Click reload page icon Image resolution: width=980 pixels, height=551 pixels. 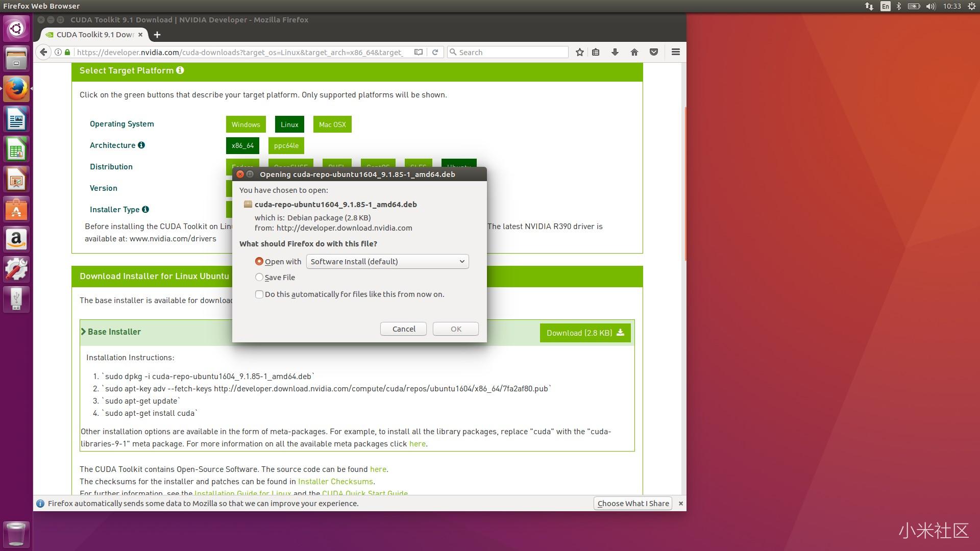click(x=435, y=52)
